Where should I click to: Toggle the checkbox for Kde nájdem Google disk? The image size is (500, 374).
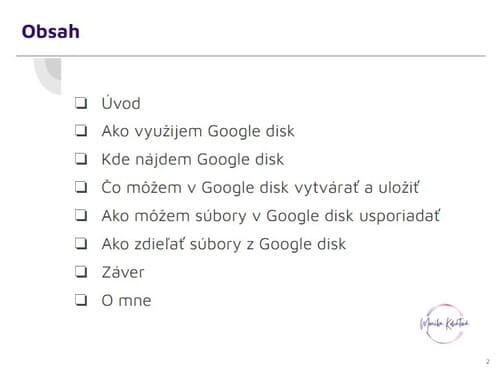pyautogui.click(x=81, y=159)
